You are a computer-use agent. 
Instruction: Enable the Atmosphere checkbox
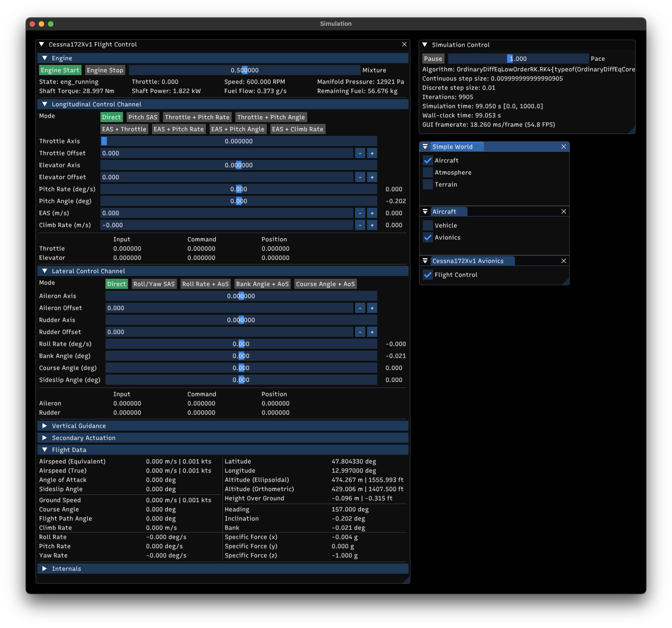pos(428,173)
